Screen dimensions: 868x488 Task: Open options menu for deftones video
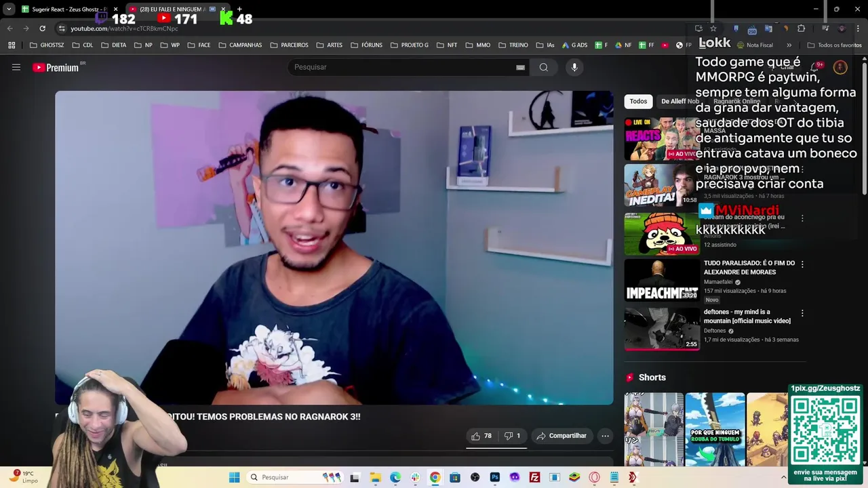tap(802, 313)
